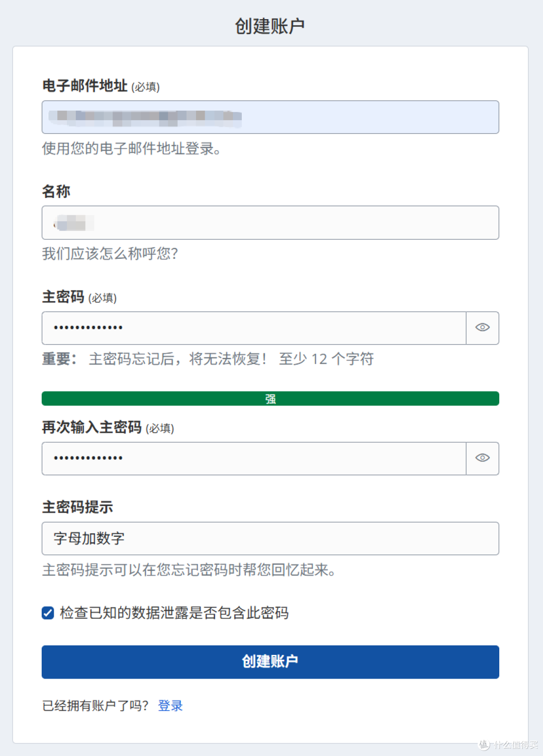Click the 检查已知的数据泄露是否包含此密码 label text
Image resolution: width=543 pixels, height=756 pixels.
click(x=174, y=613)
